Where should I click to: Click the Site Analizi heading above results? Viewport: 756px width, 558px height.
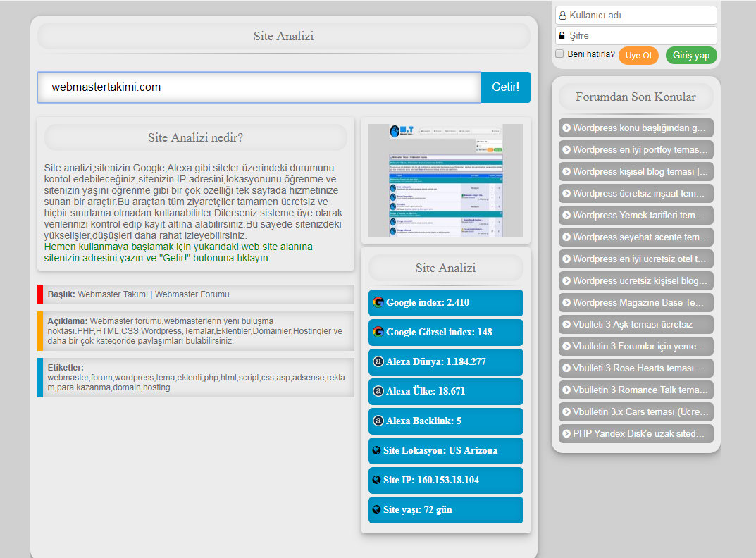coord(445,268)
